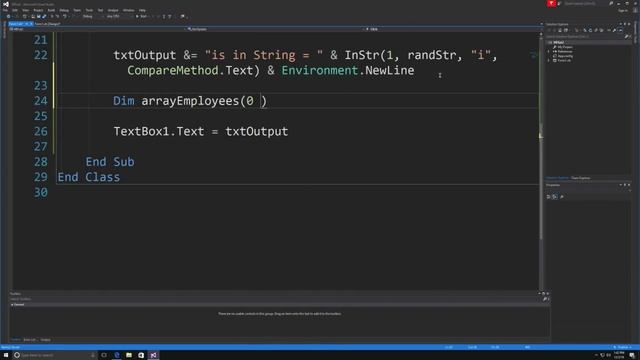Open File Explorer from the taskbar
Screen dimensions: 640x360
129,355
